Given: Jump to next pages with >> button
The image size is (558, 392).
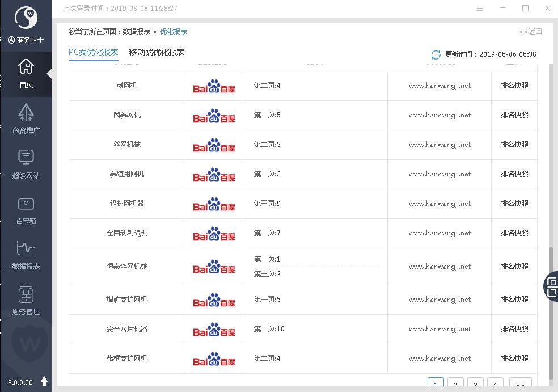Looking at the screenshot, I should (x=520, y=384).
